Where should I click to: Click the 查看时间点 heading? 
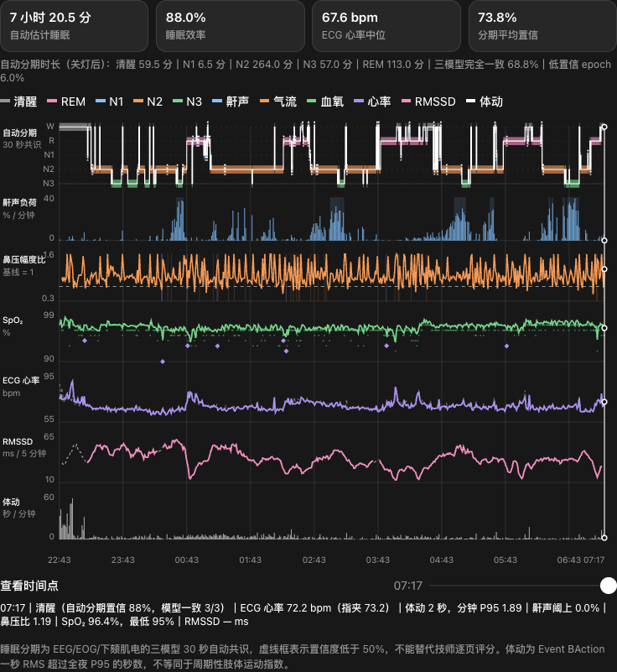(x=29, y=586)
